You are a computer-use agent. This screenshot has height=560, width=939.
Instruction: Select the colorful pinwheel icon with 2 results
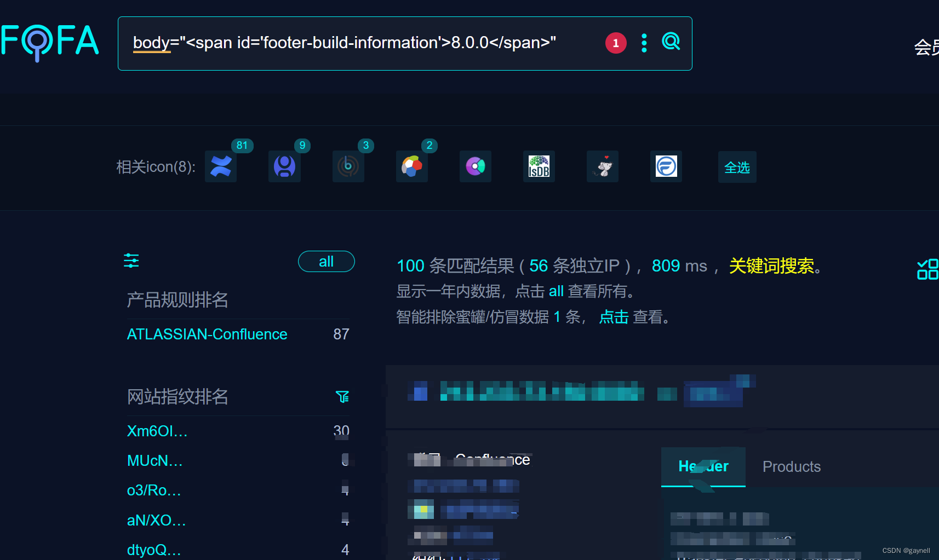point(411,166)
